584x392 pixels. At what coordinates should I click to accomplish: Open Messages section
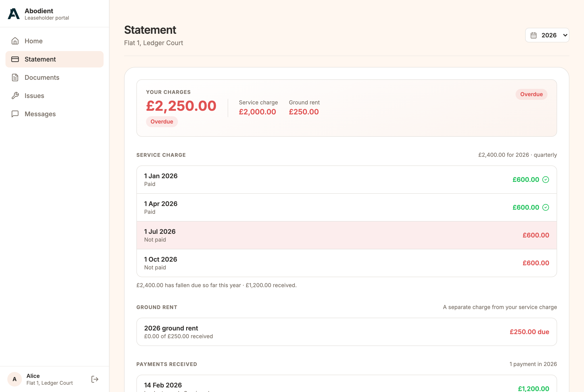pos(55,114)
